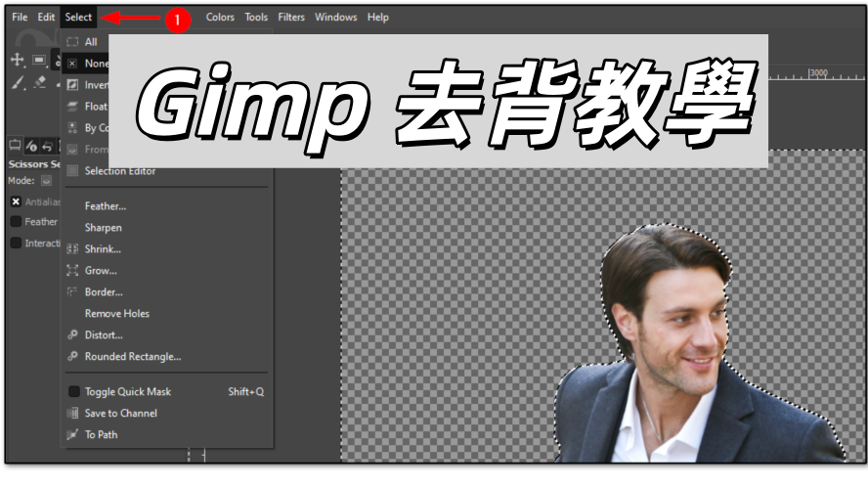This screenshot has height=489, width=868.
Task: Click the Grow selection icon
Action: click(x=72, y=270)
